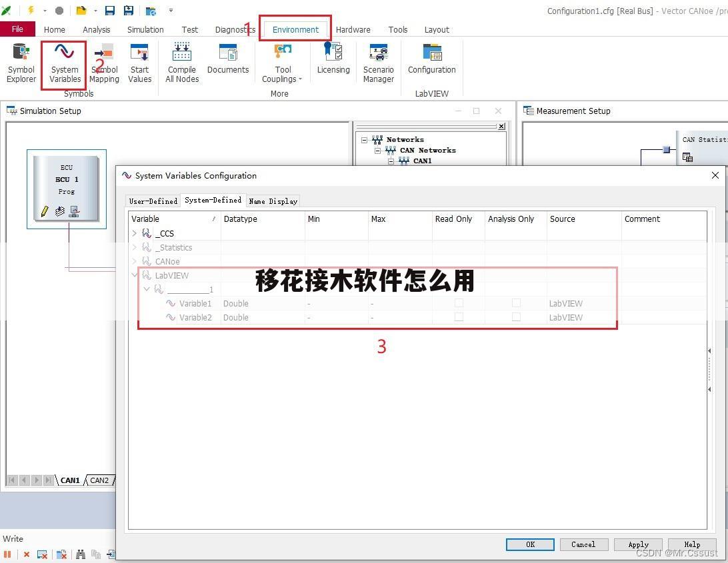
Task: Click Compile All Nodes
Action: [182, 63]
